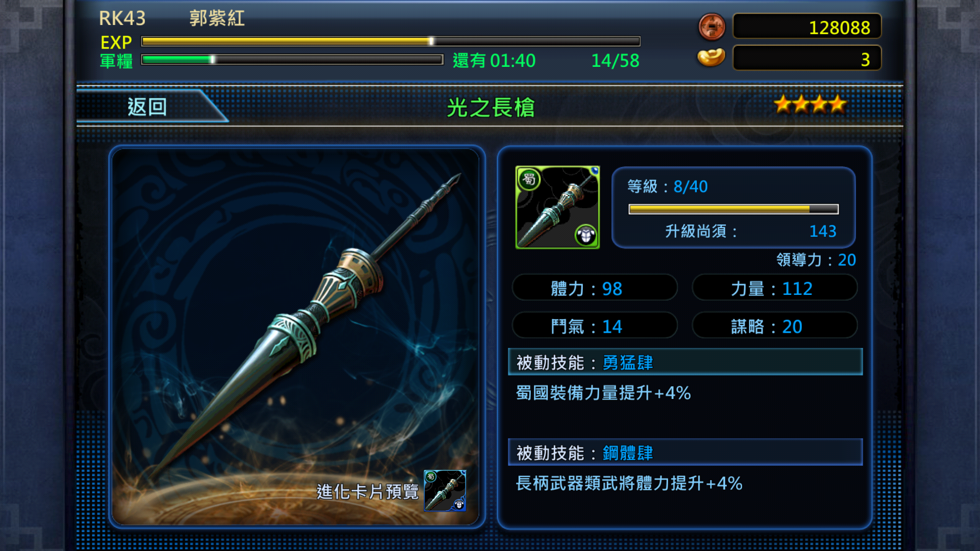Tap the equipment level progress bar

pyautogui.click(x=733, y=209)
